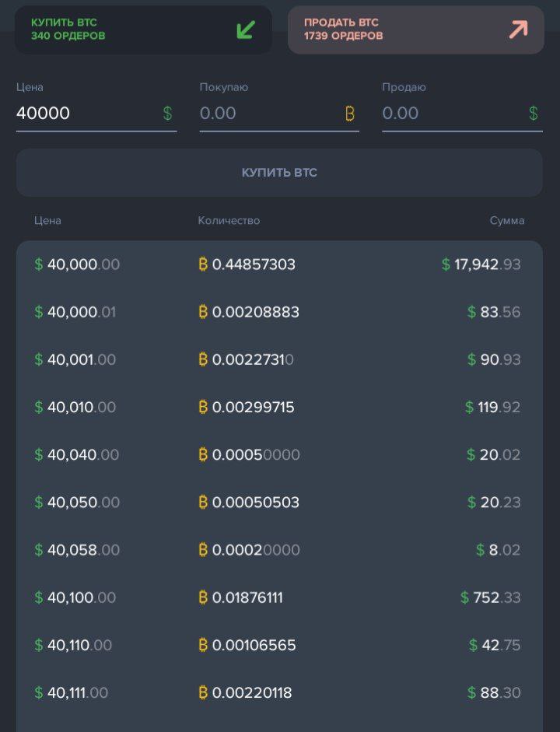This screenshot has height=732, width=560.
Task: Click the sum $17,942.93
Action: click(x=481, y=264)
